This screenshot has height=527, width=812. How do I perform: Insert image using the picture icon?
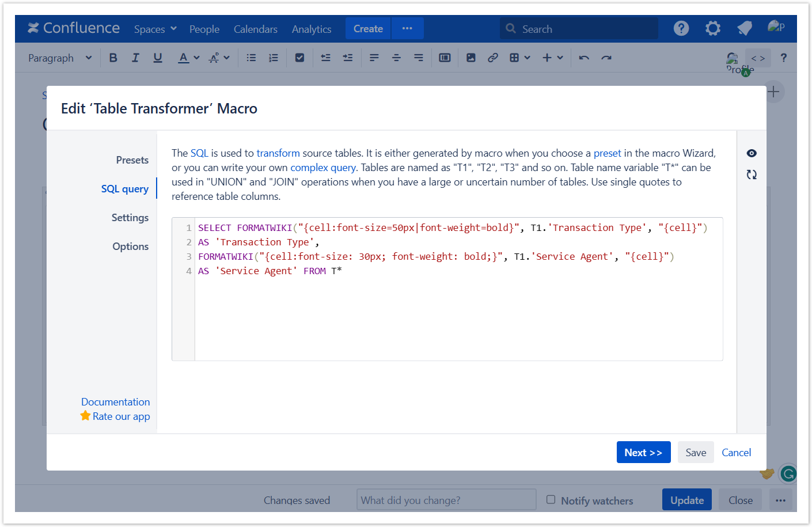470,58
